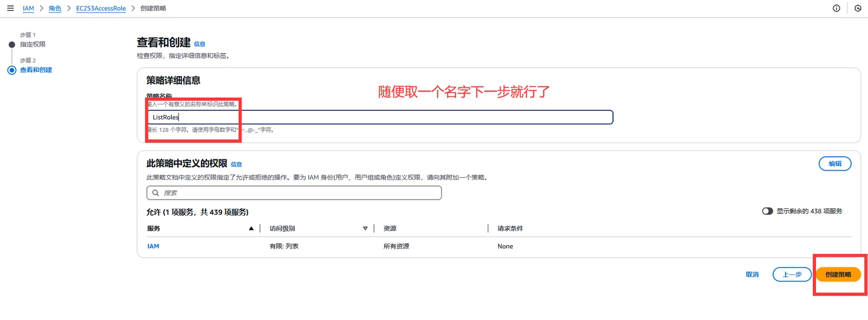Click the info circle icon in header
The width and height of the screenshot is (868, 320).
coord(837,8)
